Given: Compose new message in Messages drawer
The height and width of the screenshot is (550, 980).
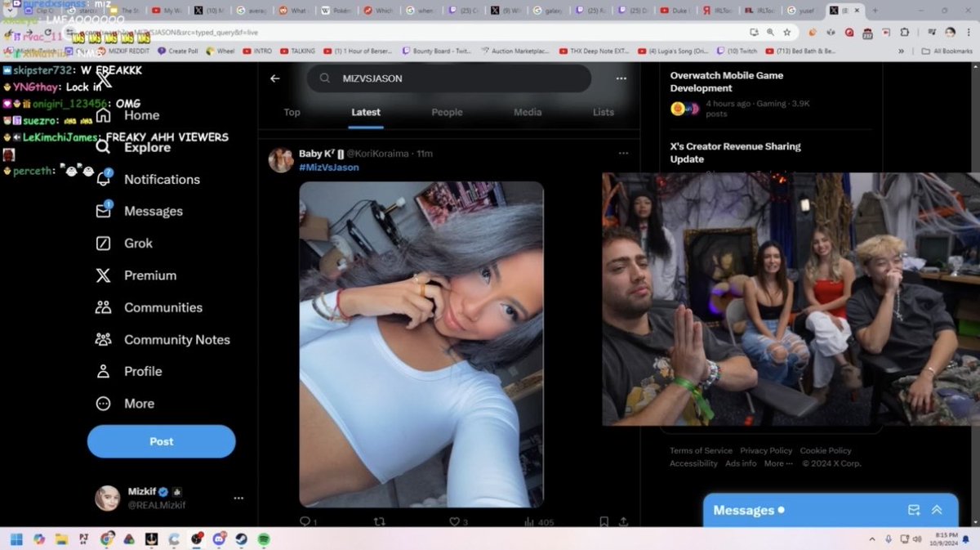Looking at the screenshot, I should 914,510.
